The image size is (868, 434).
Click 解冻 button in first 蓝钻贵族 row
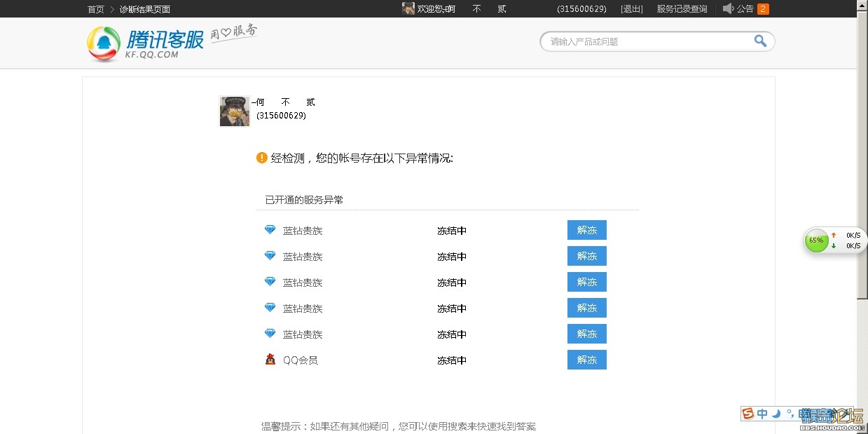point(587,230)
